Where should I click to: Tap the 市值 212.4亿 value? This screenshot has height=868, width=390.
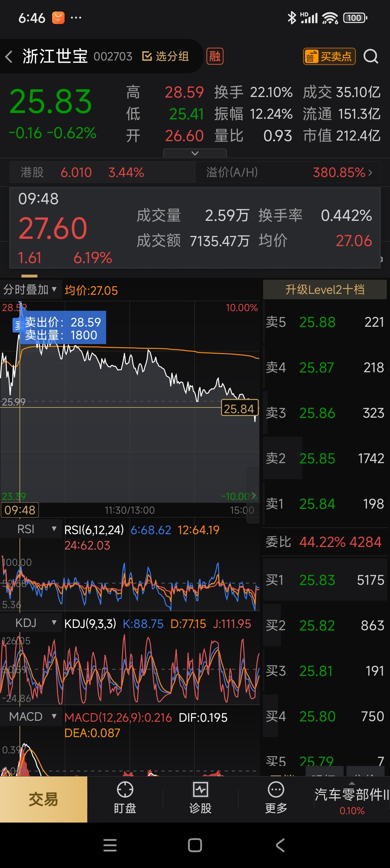341,136
